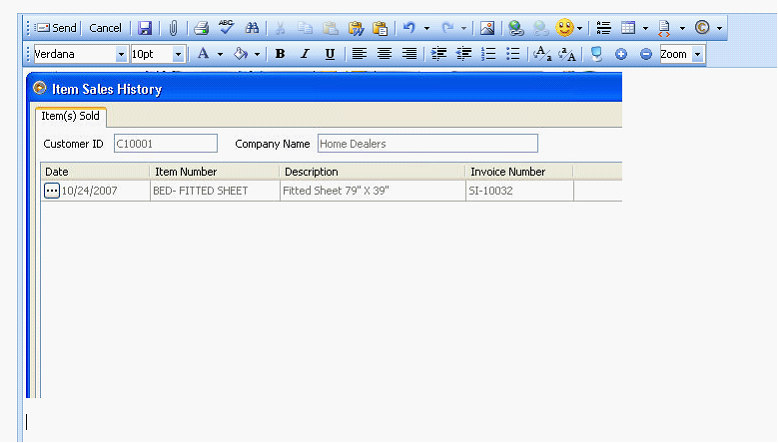This screenshot has width=778, height=443.
Task: Toggle underline formatting
Action: click(x=329, y=54)
